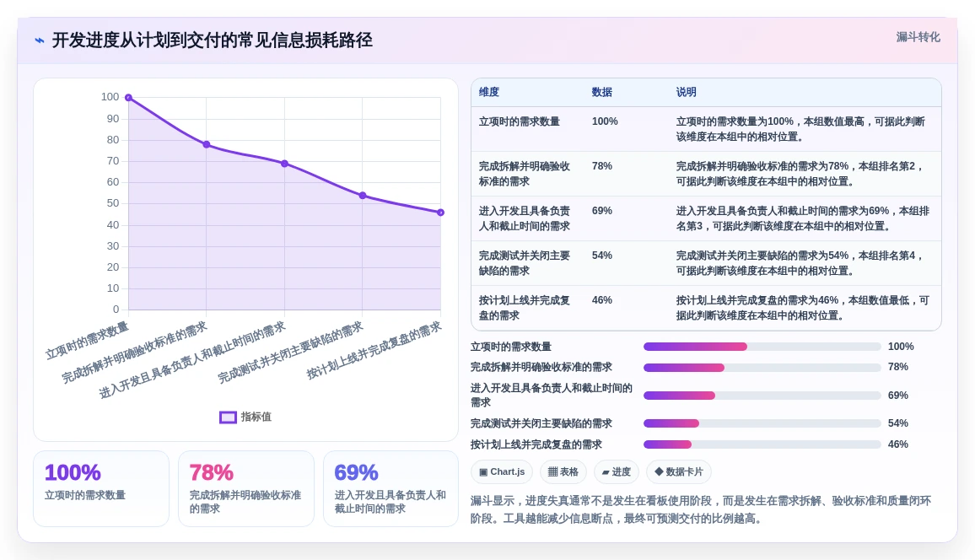Click the 100% value in table
The height and width of the screenshot is (560, 975).
click(605, 121)
